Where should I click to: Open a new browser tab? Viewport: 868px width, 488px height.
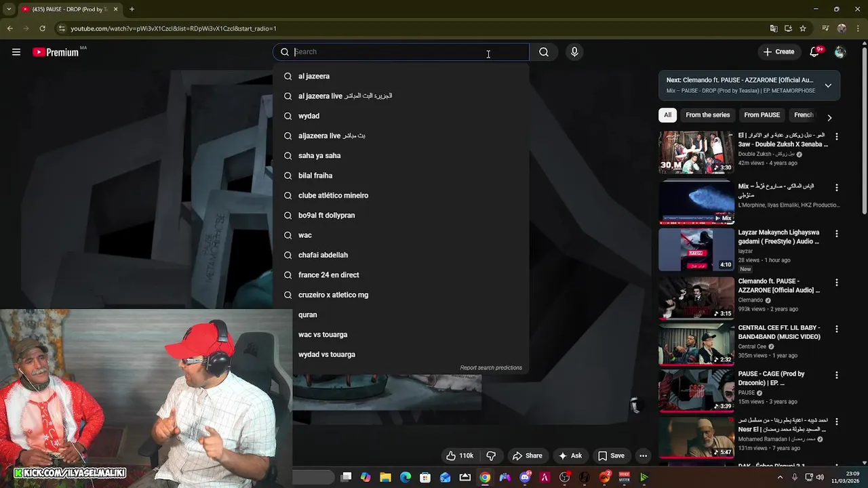(132, 9)
